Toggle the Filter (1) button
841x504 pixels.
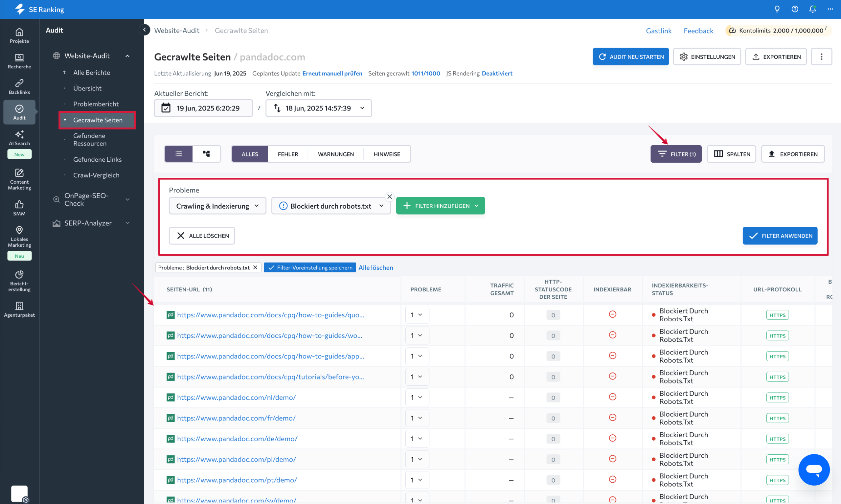click(x=676, y=154)
